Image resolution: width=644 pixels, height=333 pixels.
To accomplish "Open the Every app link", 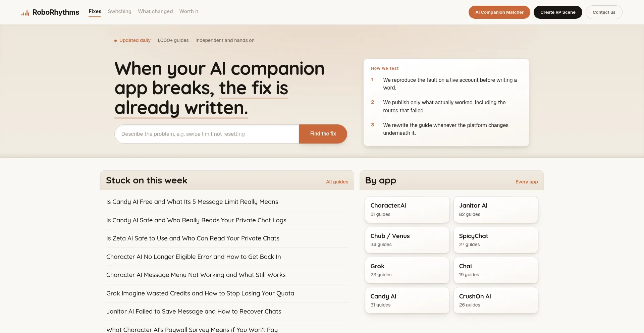I will (527, 182).
